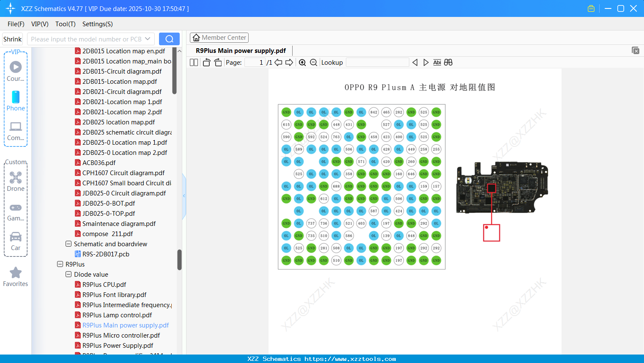This screenshot has height=363, width=644.
Task: Click the detach panel icon at top right
Action: click(636, 50)
